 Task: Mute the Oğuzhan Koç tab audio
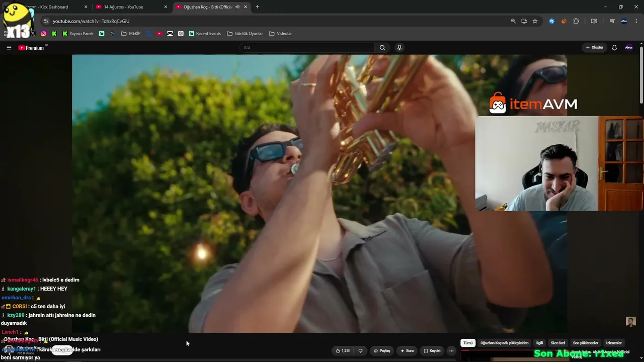(237, 7)
